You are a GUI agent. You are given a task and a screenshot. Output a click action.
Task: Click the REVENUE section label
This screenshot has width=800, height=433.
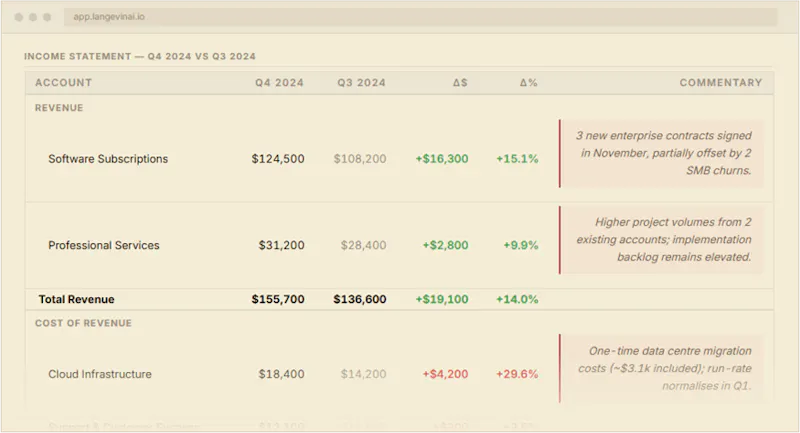(59, 108)
